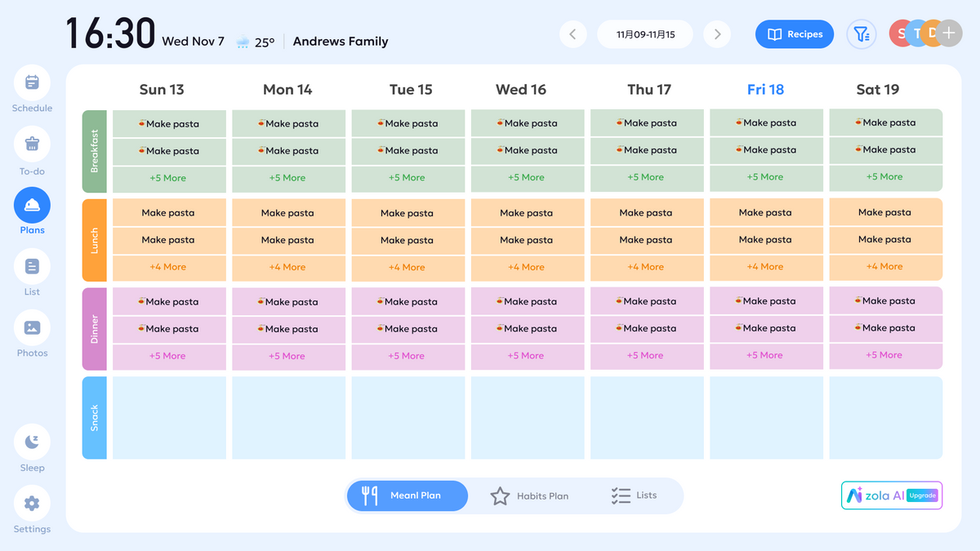Select the Plans cloche icon

tap(32, 205)
